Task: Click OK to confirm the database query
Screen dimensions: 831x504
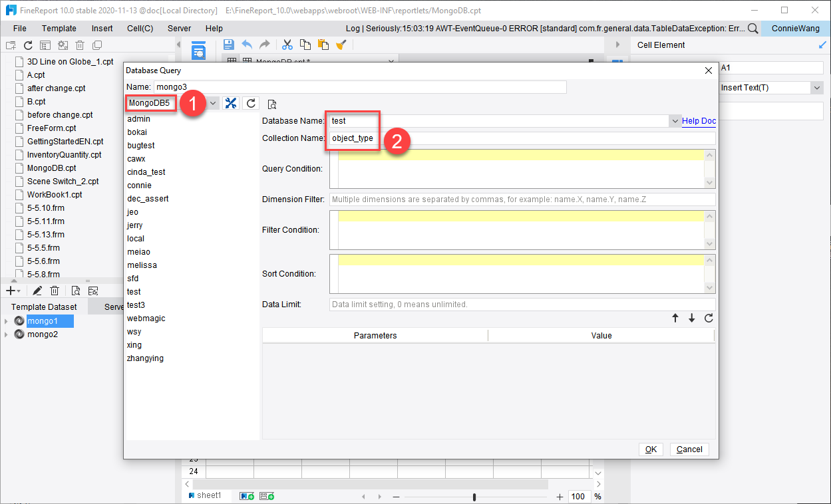Action: (650, 449)
